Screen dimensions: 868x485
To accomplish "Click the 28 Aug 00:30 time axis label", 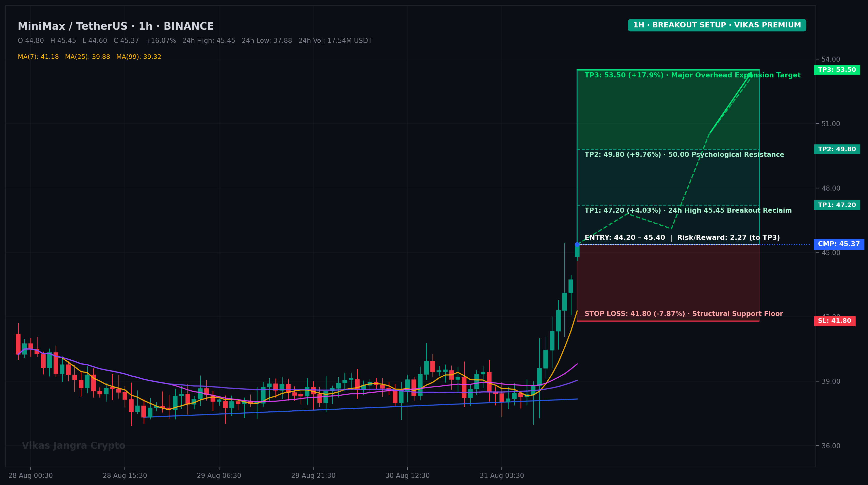I will (x=31, y=476).
